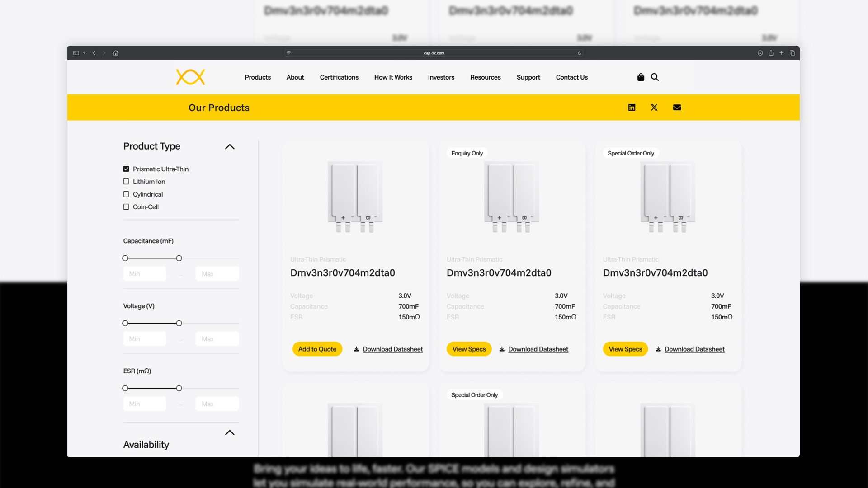The image size is (868, 488).
Task: Click View Specs on the Enquiry Only product
Action: tap(468, 349)
